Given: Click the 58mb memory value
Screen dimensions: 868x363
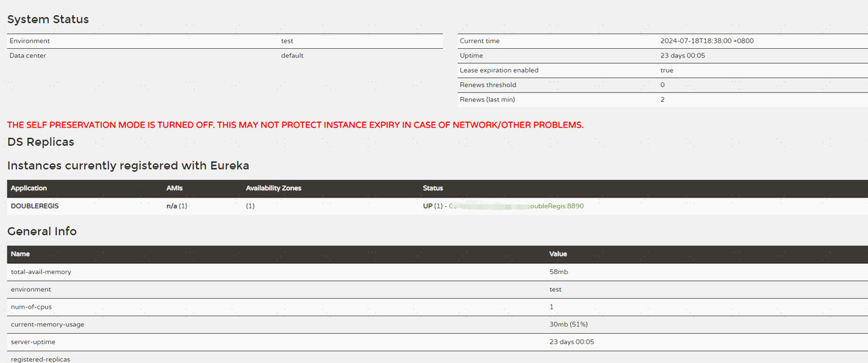Looking at the screenshot, I should [559, 271].
